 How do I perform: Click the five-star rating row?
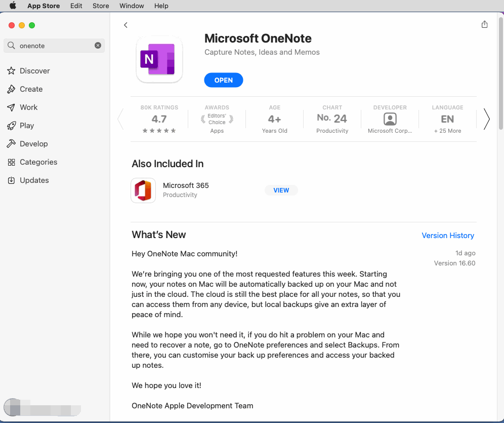(x=159, y=131)
